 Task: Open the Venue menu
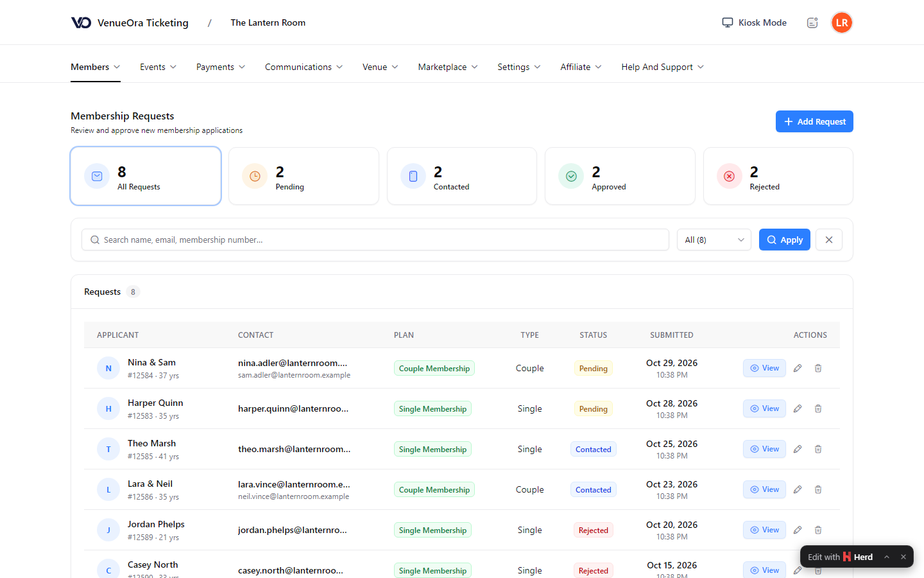click(x=381, y=67)
